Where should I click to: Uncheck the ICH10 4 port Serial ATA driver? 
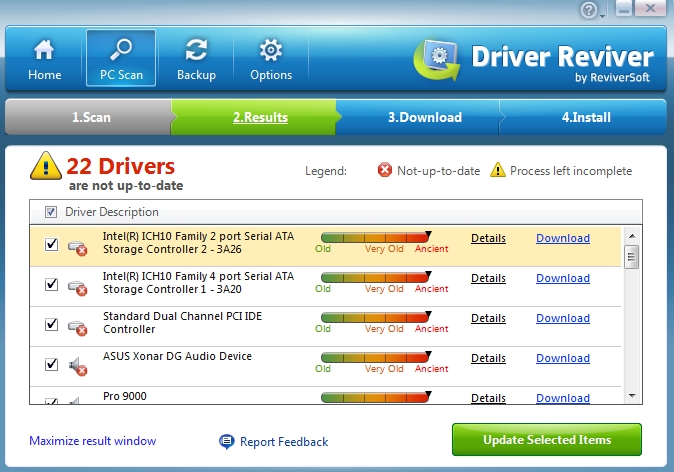point(51,284)
